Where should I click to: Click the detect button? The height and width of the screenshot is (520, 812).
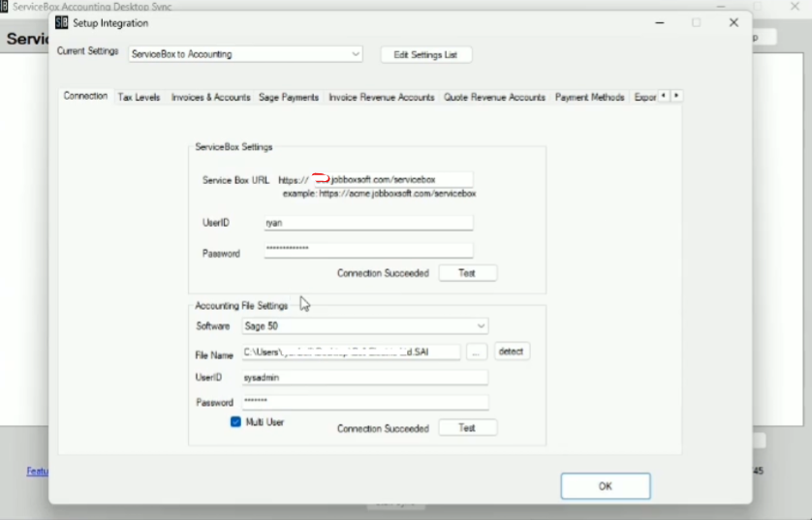(511, 352)
